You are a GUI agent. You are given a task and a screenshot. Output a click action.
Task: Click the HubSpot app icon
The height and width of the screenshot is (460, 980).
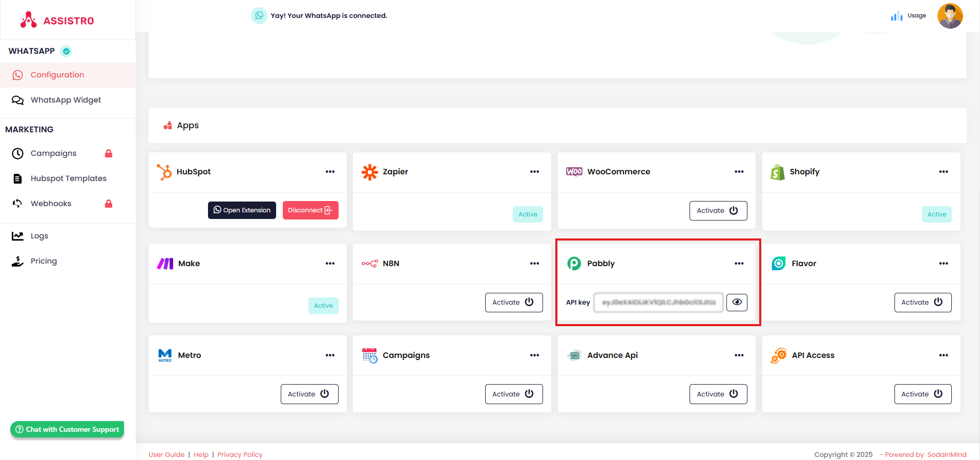(164, 172)
